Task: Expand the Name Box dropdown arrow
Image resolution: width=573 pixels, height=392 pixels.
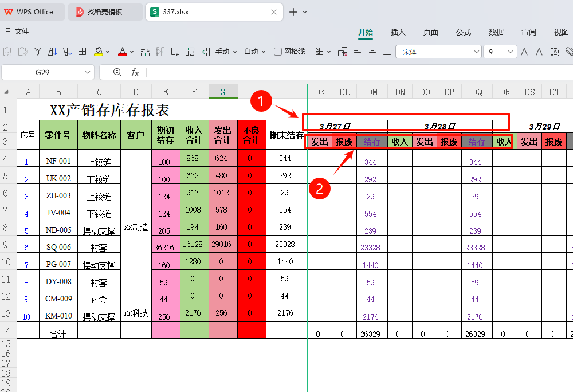Action: coord(88,72)
